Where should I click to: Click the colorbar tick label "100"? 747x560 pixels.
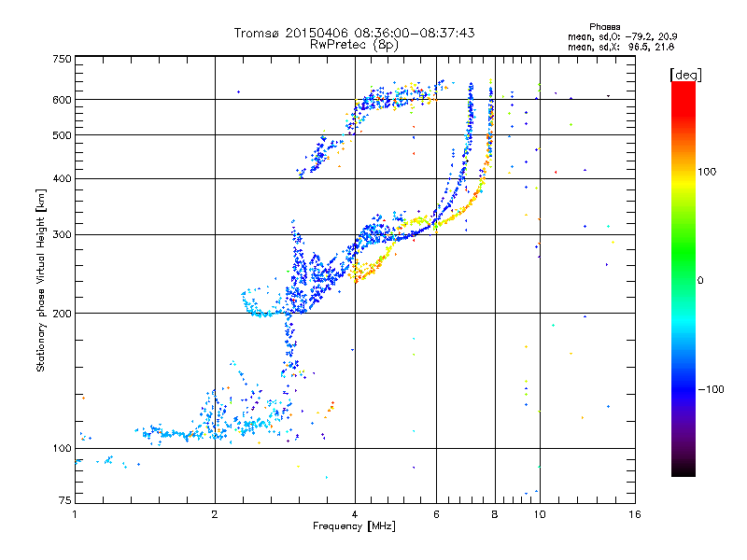click(x=707, y=172)
